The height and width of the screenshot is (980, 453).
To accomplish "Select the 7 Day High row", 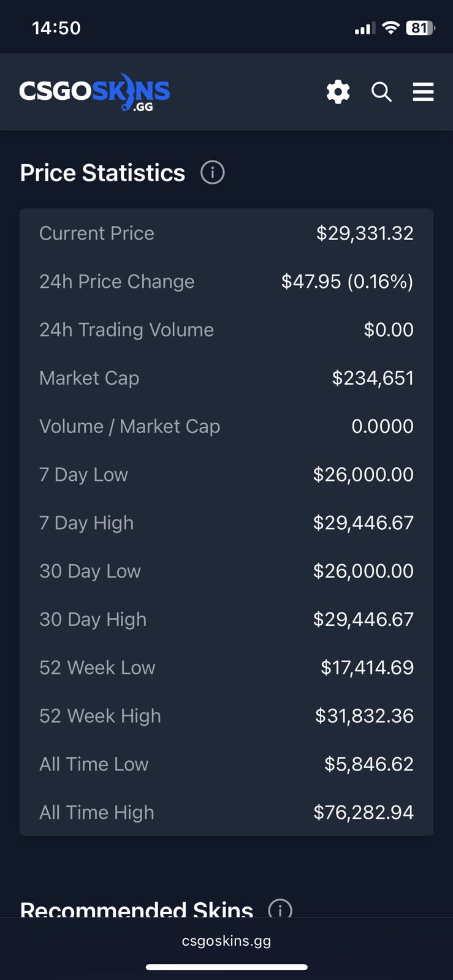I will (226, 523).
